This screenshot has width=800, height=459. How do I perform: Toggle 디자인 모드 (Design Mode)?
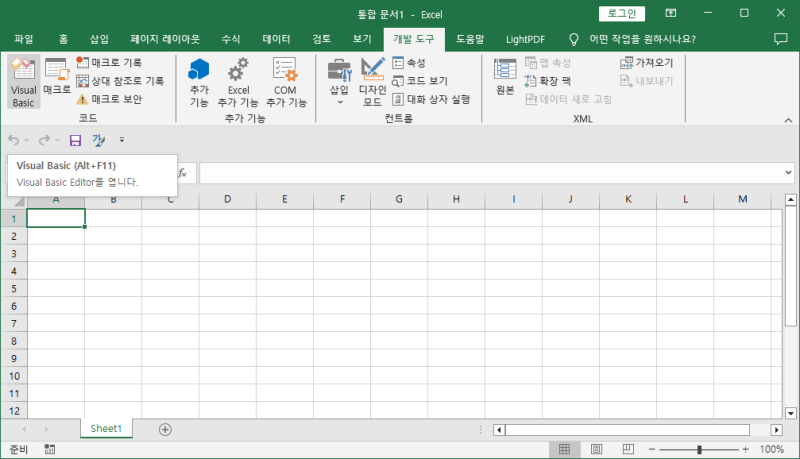tap(372, 82)
